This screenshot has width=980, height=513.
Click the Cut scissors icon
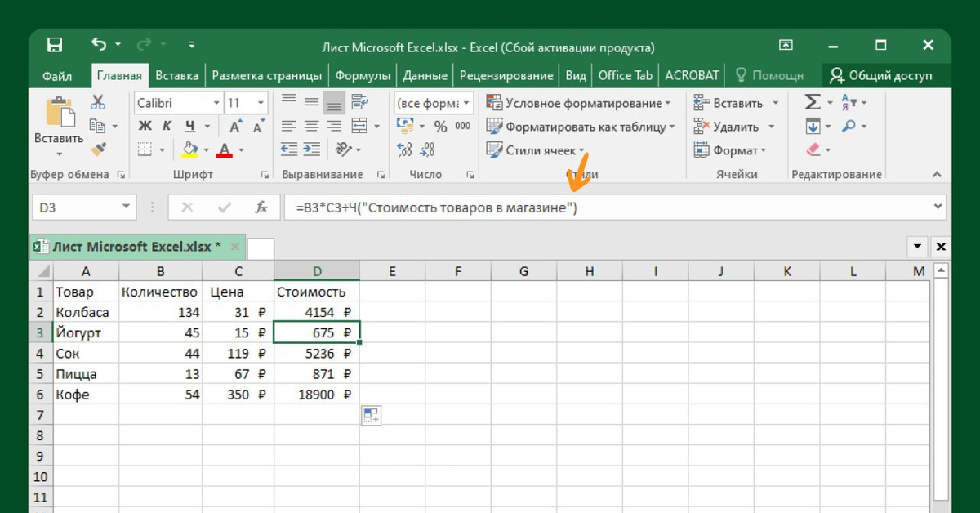click(98, 102)
